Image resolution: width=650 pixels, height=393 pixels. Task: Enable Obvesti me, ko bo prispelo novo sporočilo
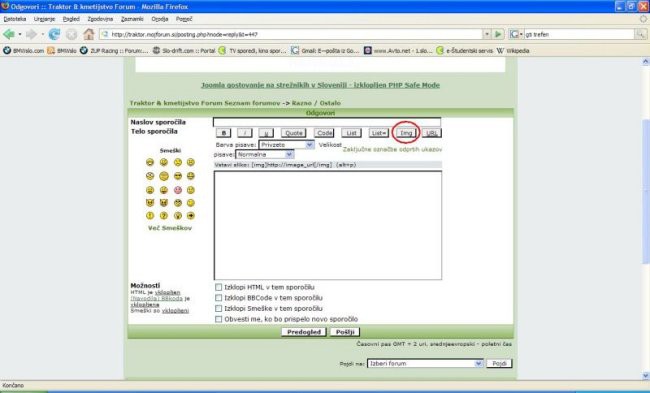pos(218,319)
